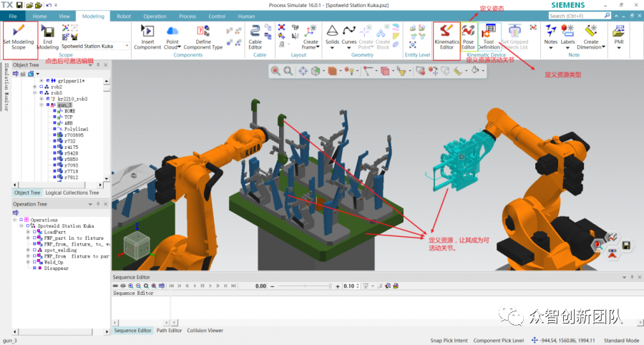Screen dimensions: 644x345
Task: Launch the Tool Definition dialog
Action: tap(489, 31)
